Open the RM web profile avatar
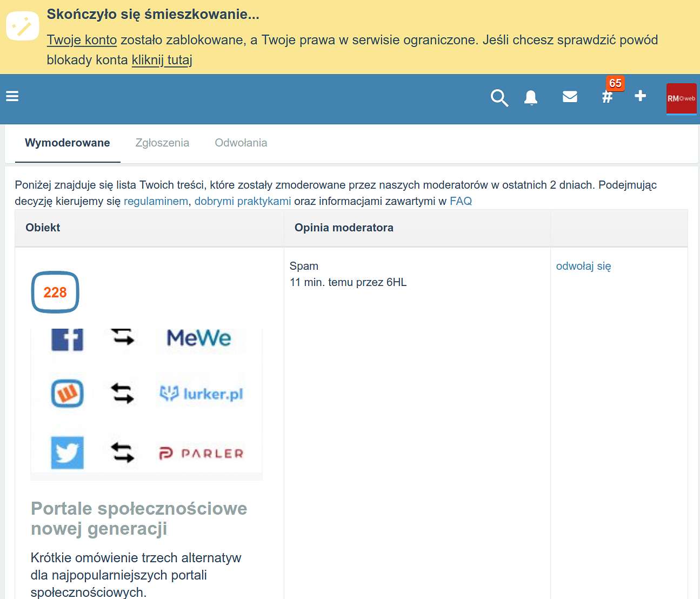Viewport: 700px width, 599px height. click(x=681, y=98)
